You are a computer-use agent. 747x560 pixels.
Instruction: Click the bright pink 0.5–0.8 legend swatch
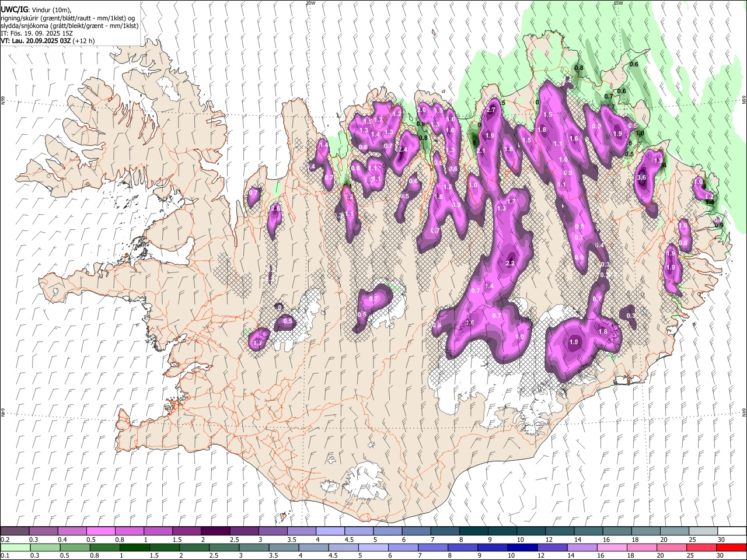[101, 531]
